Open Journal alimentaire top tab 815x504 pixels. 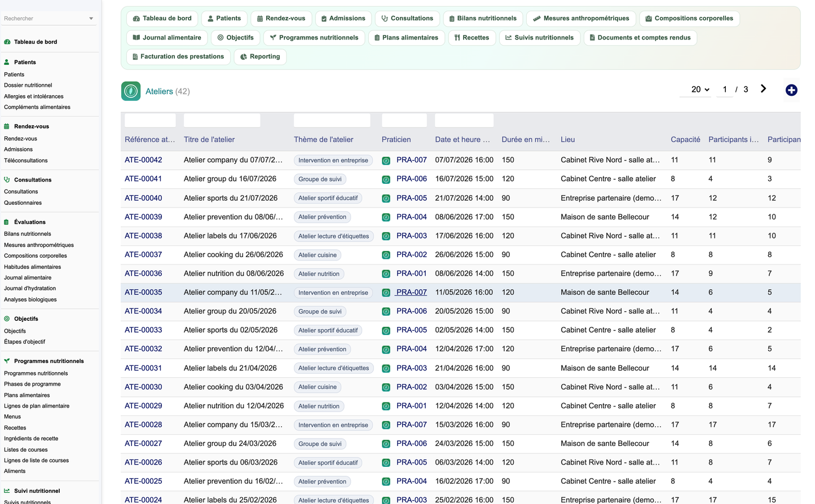point(167,38)
